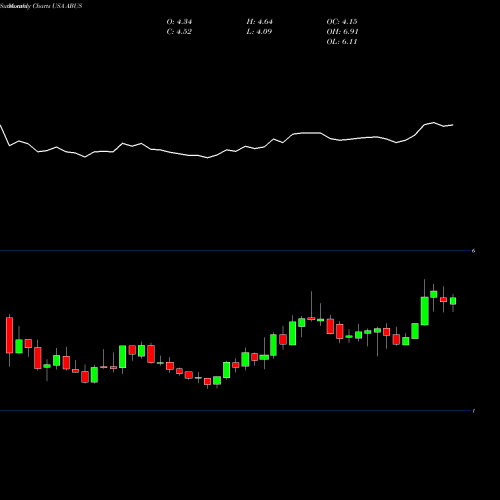The height and width of the screenshot is (500, 500).
Task: Click the first leftmost red candlestick
Action: pyautogui.click(x=9, y=335)
